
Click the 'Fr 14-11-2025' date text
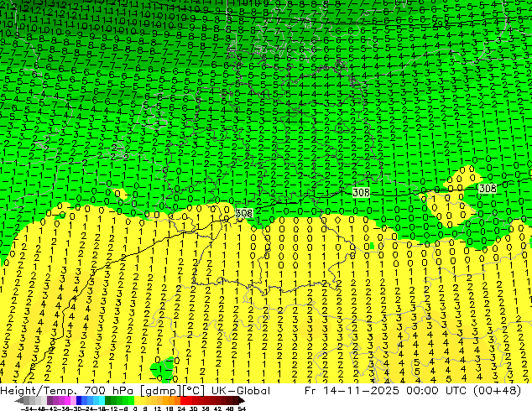352,391
